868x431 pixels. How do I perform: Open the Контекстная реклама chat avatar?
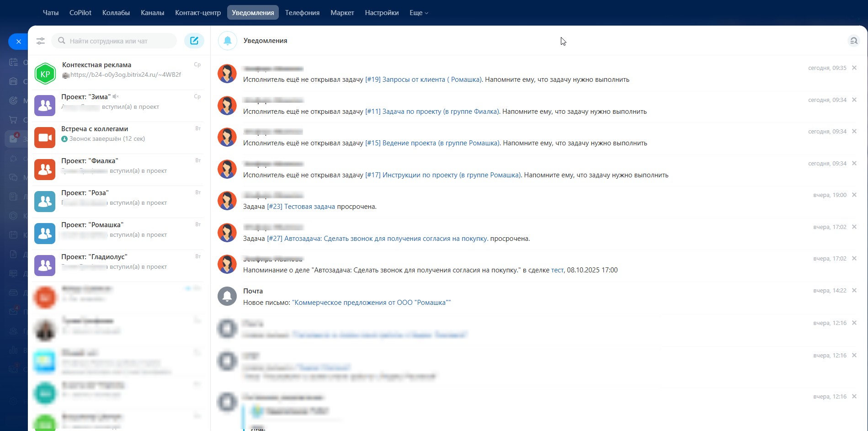coord(45,74)
